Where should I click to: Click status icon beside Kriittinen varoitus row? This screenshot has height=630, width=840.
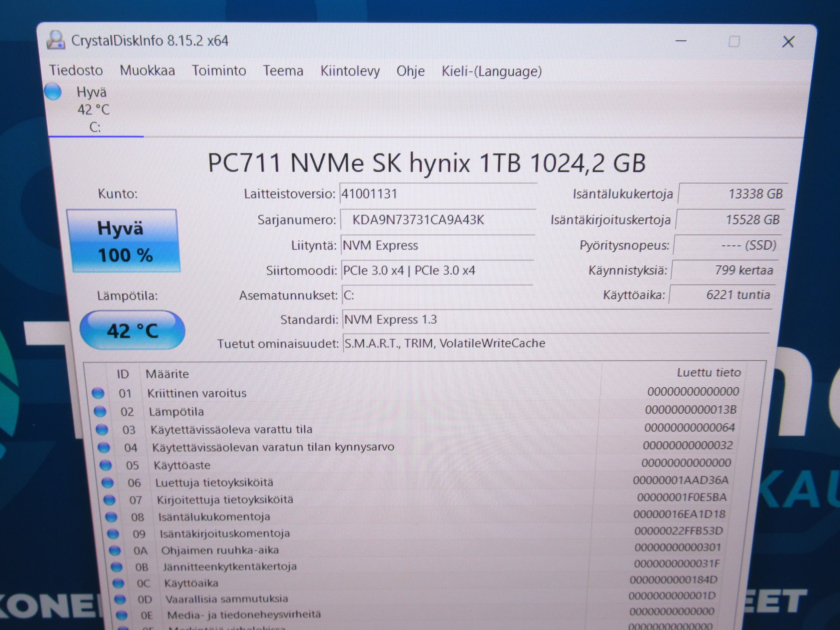(98, 393)
